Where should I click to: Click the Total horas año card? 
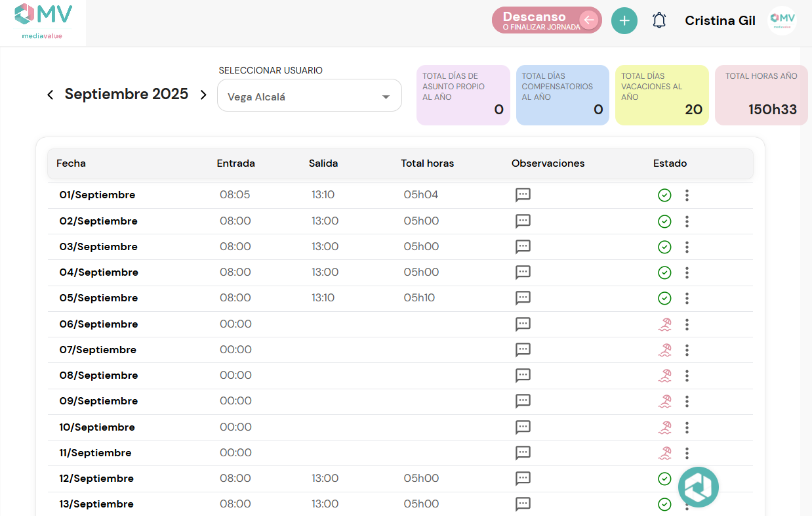pos(761,95)
